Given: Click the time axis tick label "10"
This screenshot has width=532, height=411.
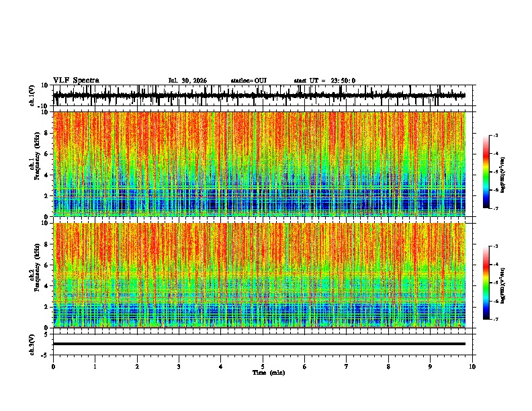Looking at the screenshot, I should (x=472, y=367).
